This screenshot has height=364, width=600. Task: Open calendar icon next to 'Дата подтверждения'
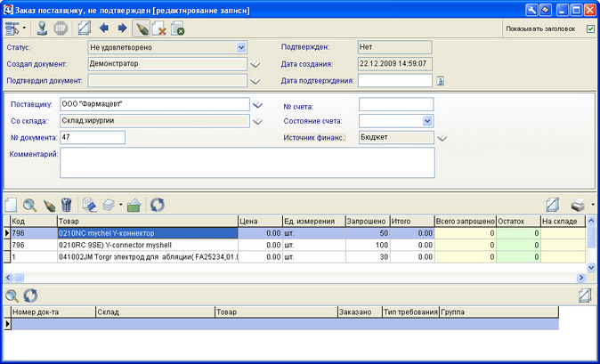[x=441, y=81]
